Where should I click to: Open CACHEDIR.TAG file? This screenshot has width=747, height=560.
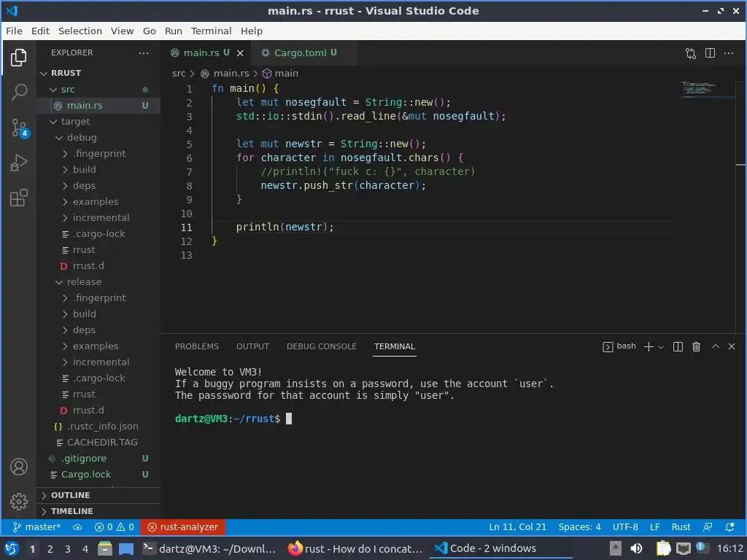[98, 442]
